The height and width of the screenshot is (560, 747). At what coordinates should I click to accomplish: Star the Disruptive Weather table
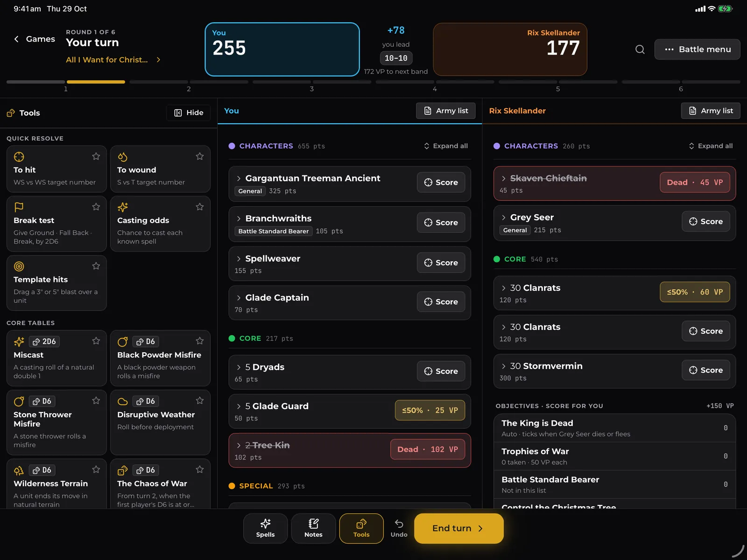coord(200,400)
